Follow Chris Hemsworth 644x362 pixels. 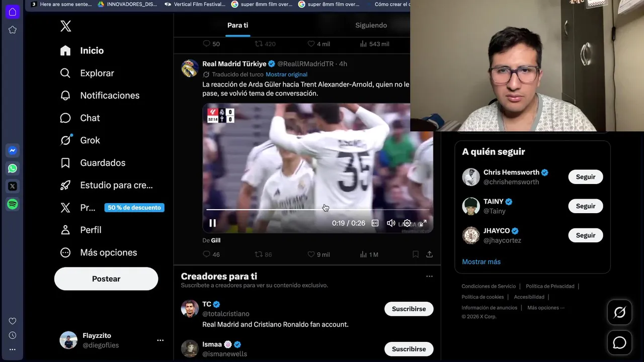(586, 177)
